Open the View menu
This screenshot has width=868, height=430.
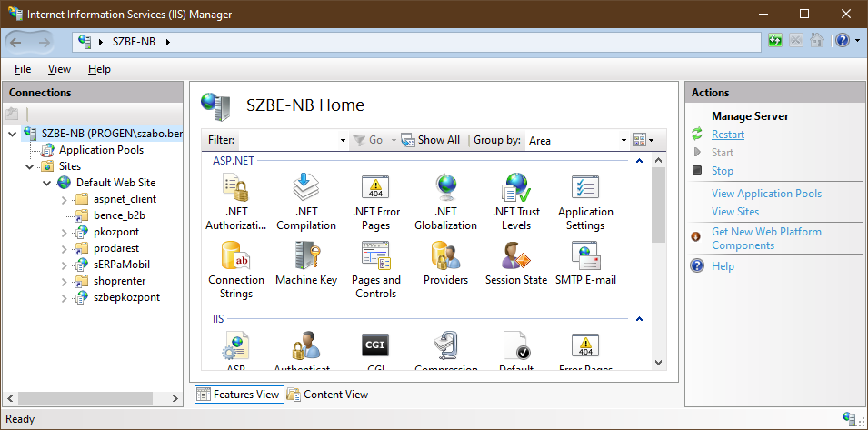59,69
